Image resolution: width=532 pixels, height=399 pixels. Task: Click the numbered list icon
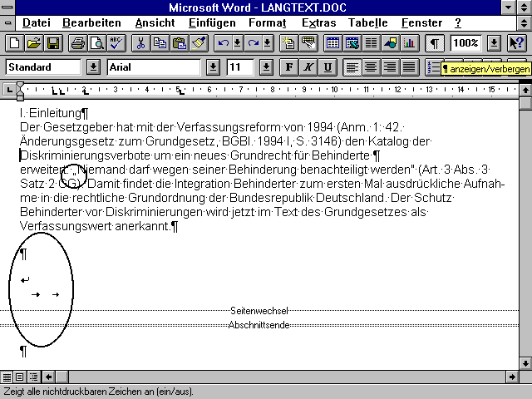(434, 67)
